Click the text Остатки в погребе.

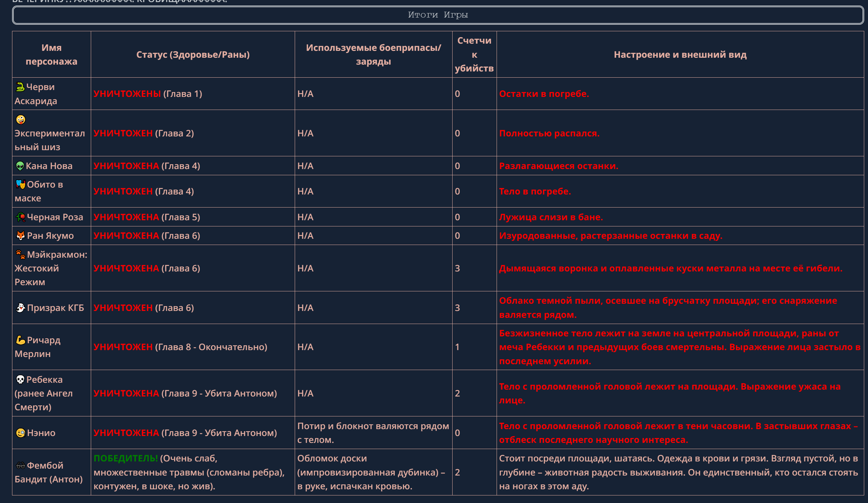pos(544,93)
